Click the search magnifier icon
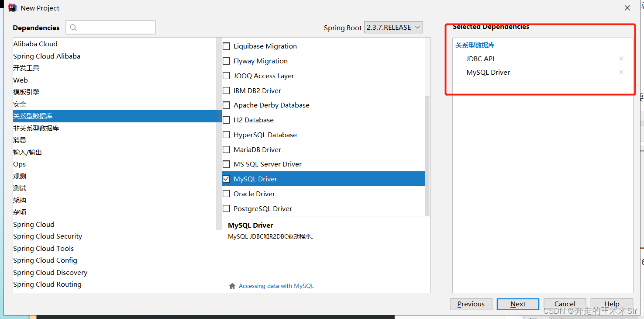This screenshot has width=644, height=319. (73, 28)
